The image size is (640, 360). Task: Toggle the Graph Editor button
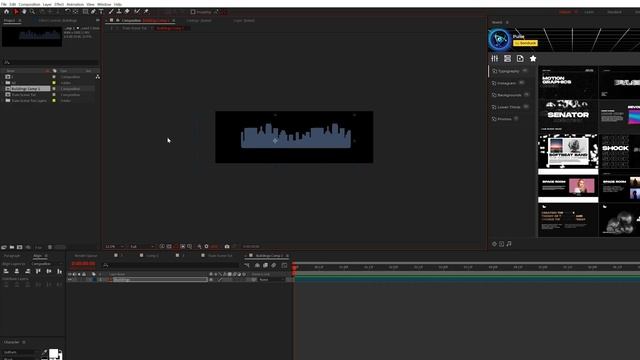point(284,265)
